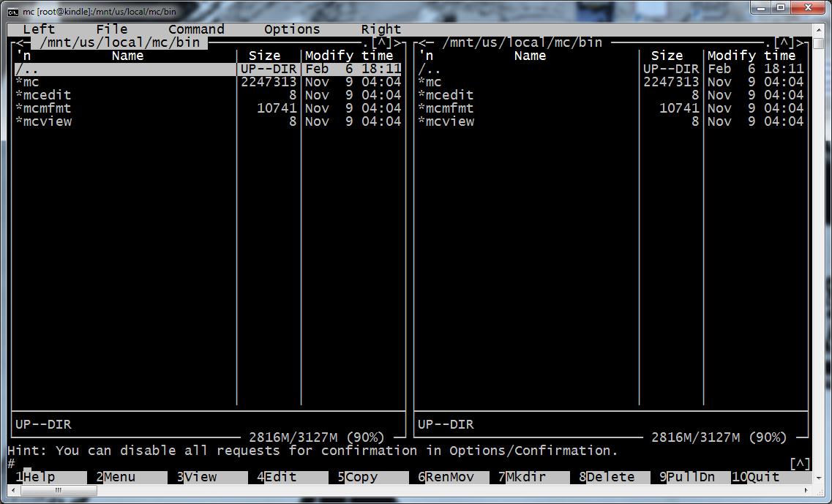Click the 6RenMov function key button
Viewport: 832px width, 504px height.
click(x=454, y=477)
